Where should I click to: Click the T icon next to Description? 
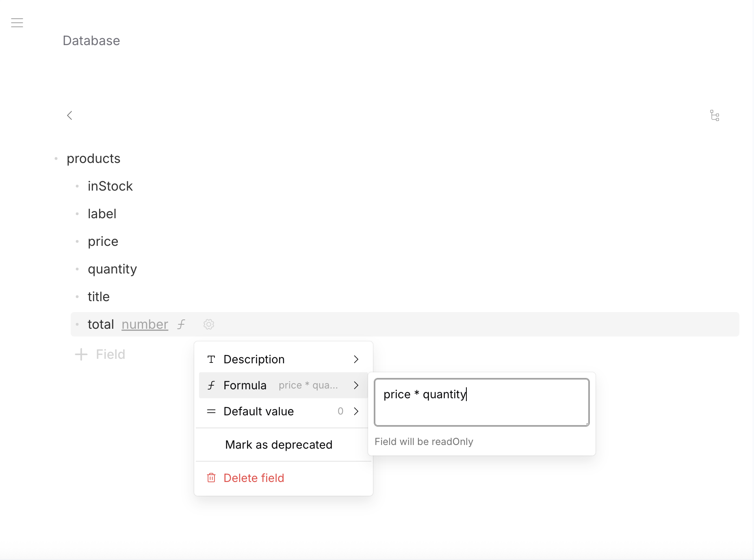pos(211,359)
